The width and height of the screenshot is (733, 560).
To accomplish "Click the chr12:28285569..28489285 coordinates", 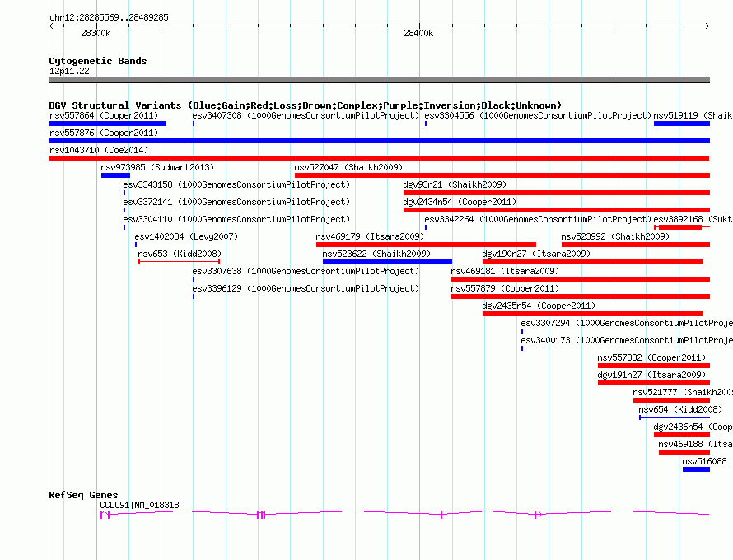I will (x=109, y=17).
